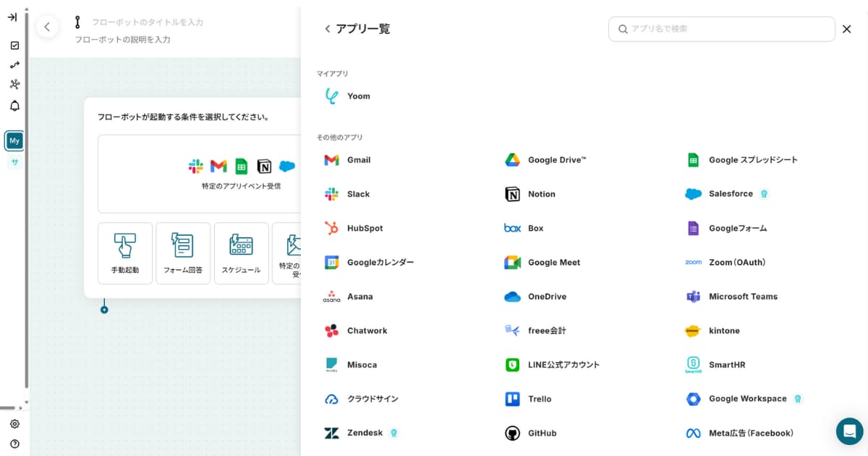Open the chat support bubble

click(x=849, y=431)
